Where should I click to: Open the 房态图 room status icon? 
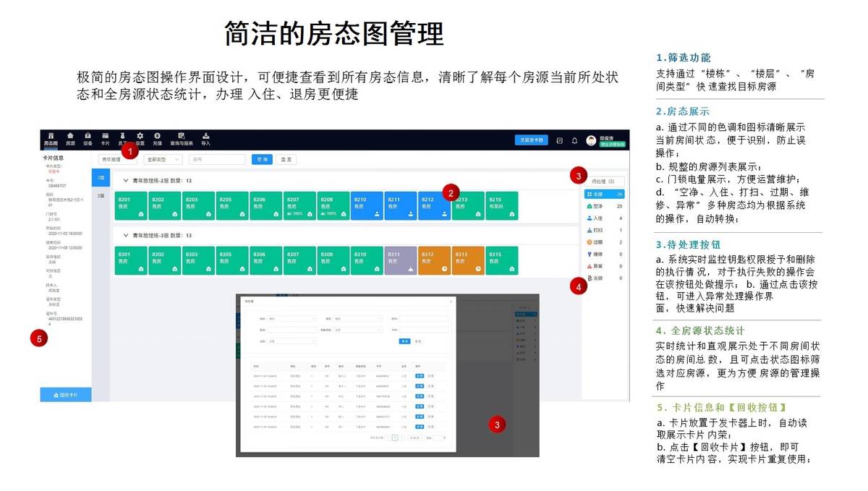(x=51, y=139)
